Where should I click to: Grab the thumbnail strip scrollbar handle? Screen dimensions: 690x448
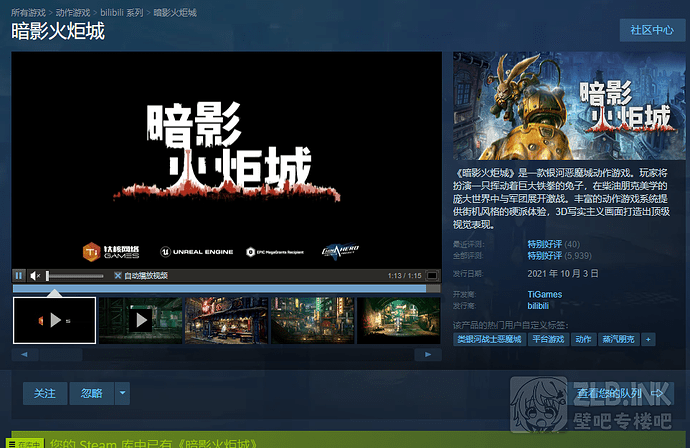[x=61, y=354]
